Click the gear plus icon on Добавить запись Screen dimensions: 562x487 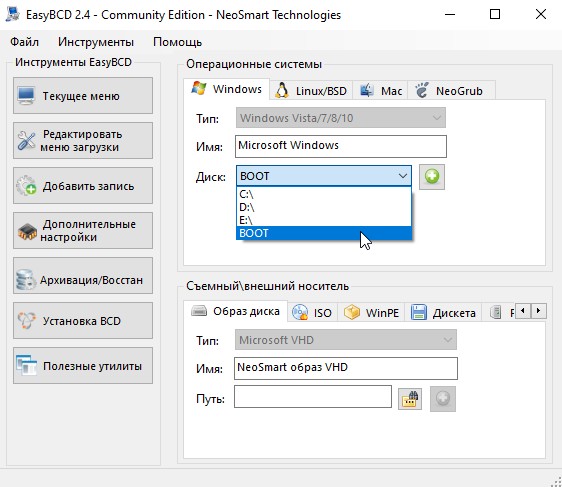[26, 186]
